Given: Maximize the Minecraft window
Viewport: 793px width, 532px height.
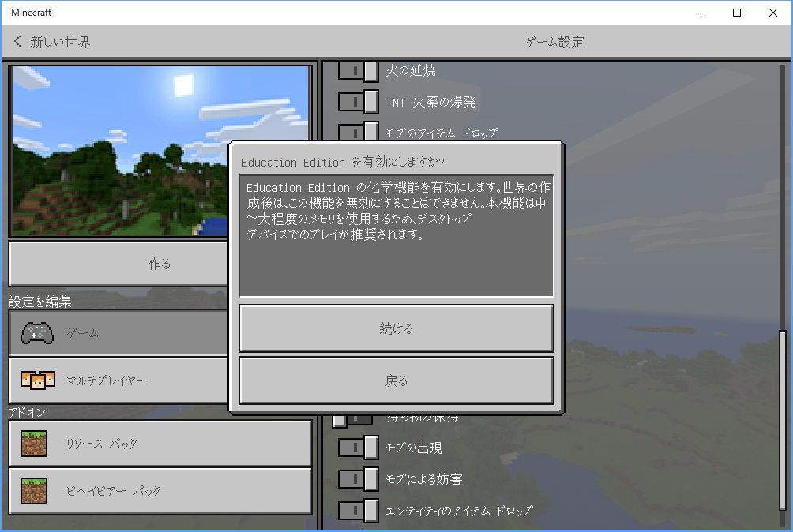Looking at the screenshot, I should pos(737,13).
